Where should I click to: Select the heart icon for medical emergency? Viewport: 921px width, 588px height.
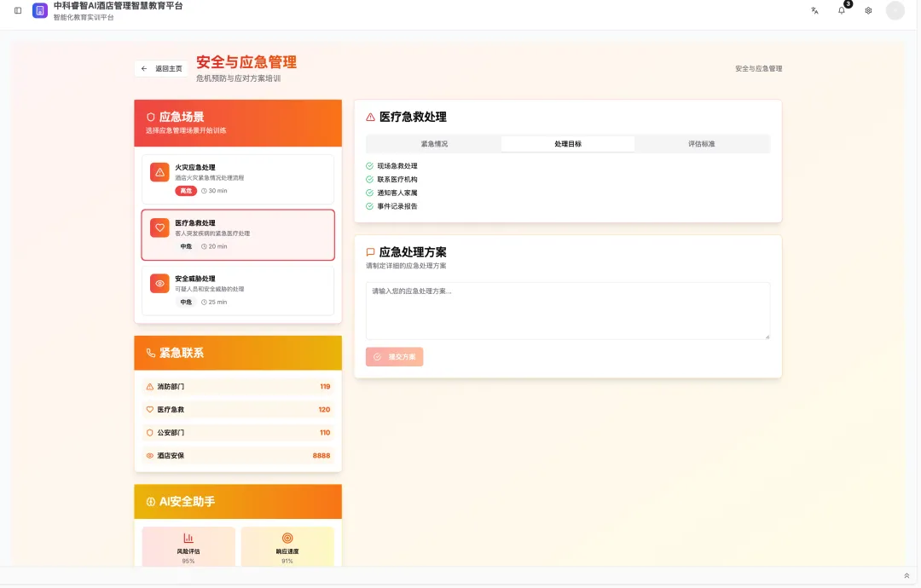[159, 228]
